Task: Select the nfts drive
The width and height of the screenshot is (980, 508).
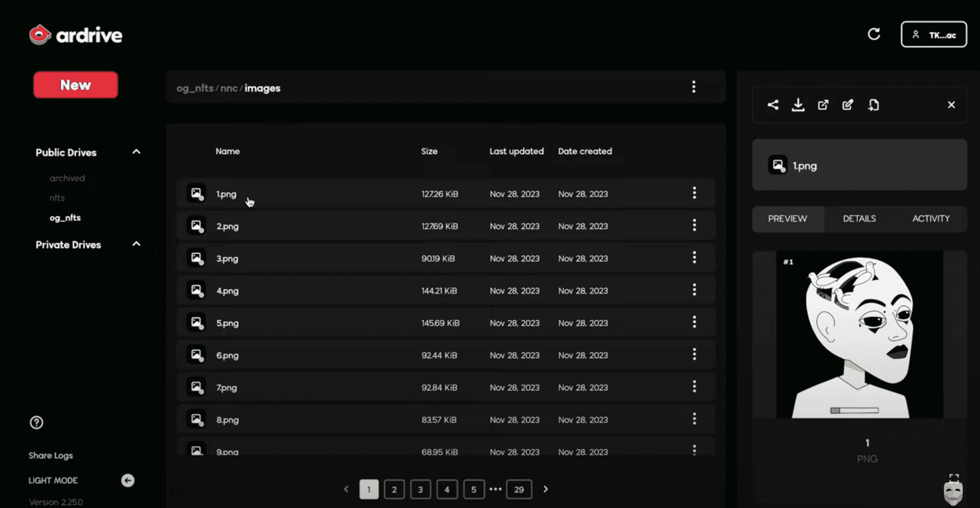Action: click(x=57, y=198)
